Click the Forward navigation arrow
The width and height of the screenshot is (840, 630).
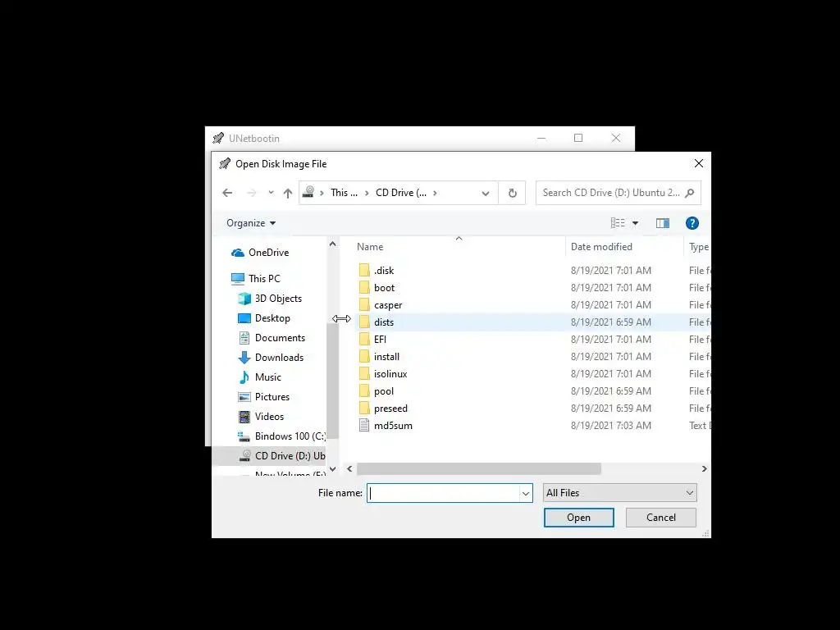(x=251, y=193)
